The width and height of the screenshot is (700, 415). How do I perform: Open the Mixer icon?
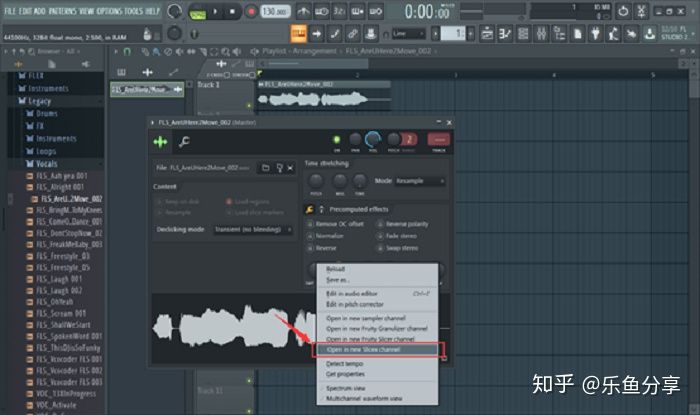tap(541, 33)
